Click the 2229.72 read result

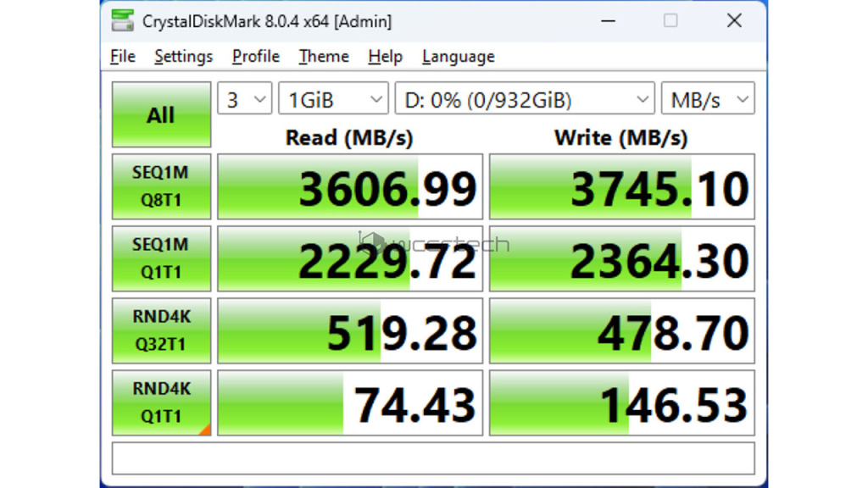point(350,258)
